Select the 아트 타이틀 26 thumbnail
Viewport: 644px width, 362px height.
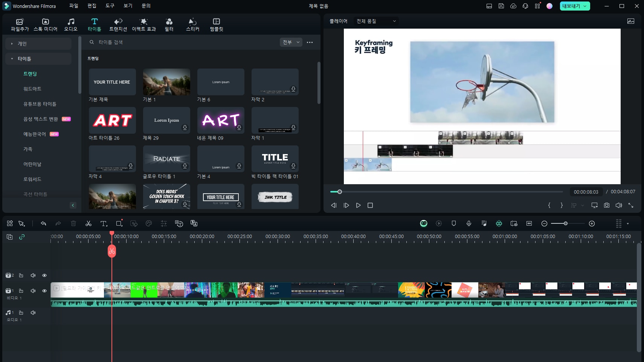click(112, 120)
